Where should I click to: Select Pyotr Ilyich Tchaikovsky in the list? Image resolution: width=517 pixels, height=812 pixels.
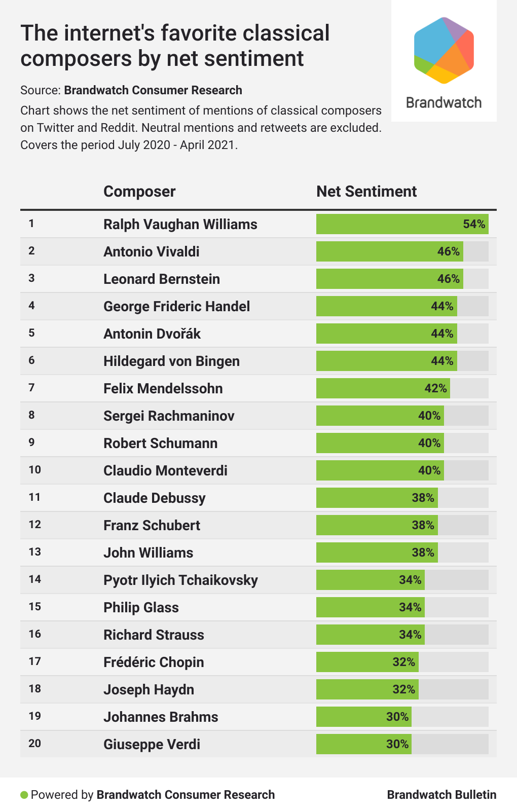180,580
